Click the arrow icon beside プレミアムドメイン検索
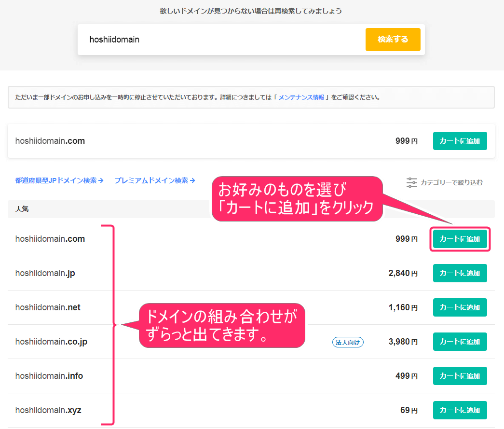 click(x=192, y=180)
